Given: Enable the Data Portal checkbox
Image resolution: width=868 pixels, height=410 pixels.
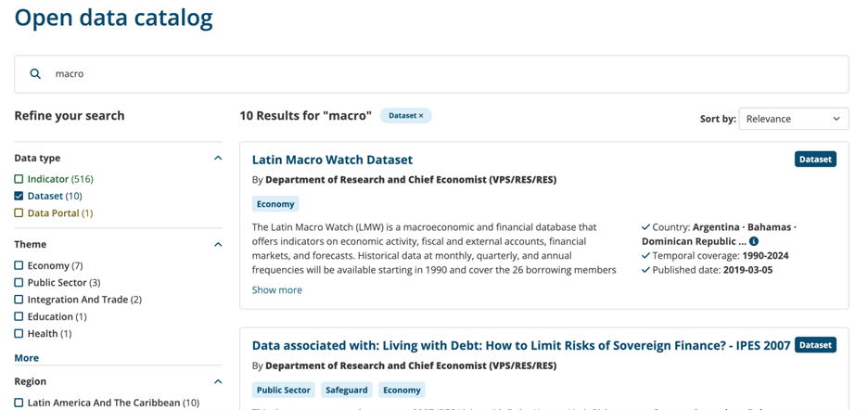Looking at the screenshot, I should [19, 213].
